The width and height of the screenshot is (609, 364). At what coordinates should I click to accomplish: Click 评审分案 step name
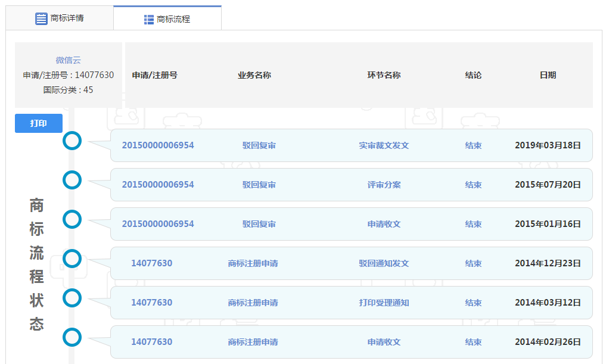[x=384, y=185]
